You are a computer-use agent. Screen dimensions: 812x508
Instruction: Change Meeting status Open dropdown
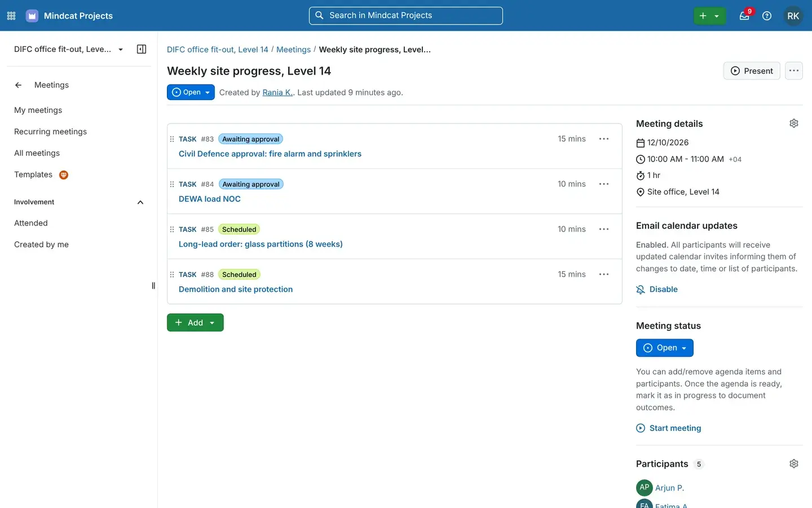pyautogui.click(x=665, y=348)
